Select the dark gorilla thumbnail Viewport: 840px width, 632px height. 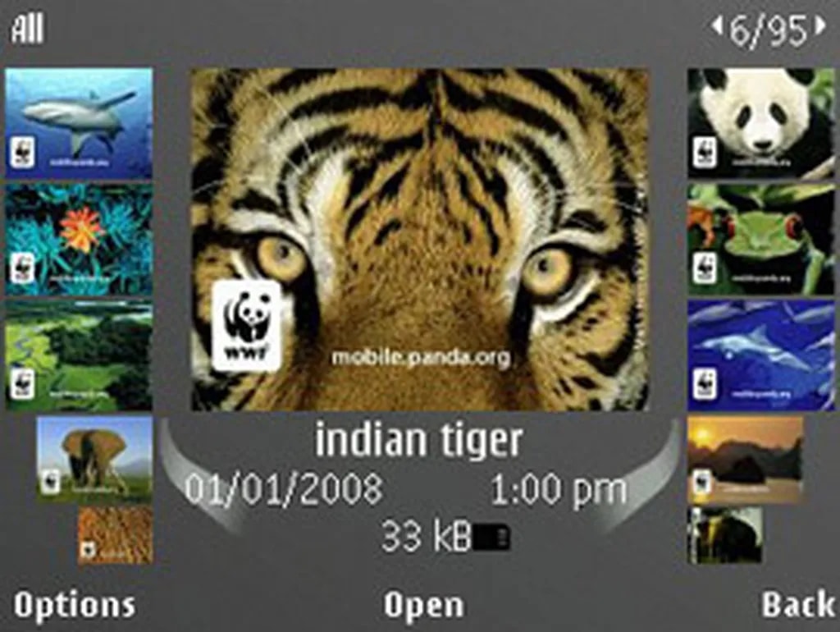pyautogui.click(x=725, y=535)
